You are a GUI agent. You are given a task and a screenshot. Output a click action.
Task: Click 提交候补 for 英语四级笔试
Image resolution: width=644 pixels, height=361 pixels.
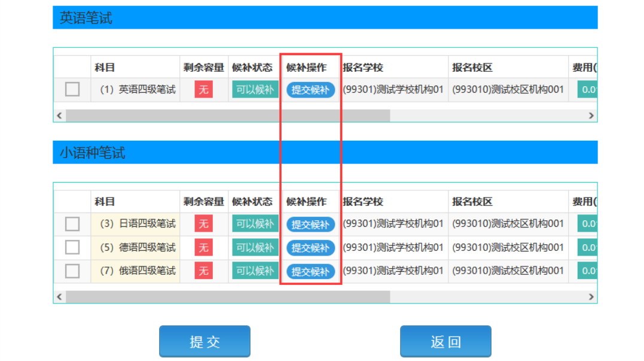(x=310, y=90)
